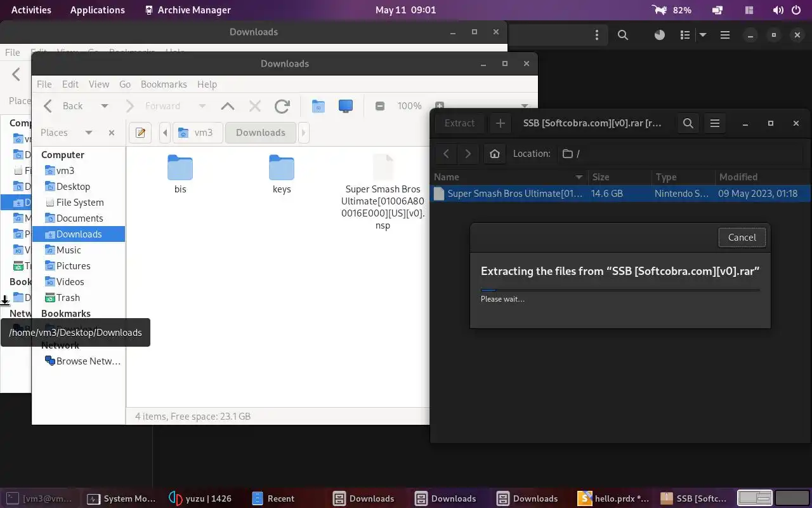Select Desktop in the Places sidebar
This screenshot has width=812, height=508.
pos(79,186)
